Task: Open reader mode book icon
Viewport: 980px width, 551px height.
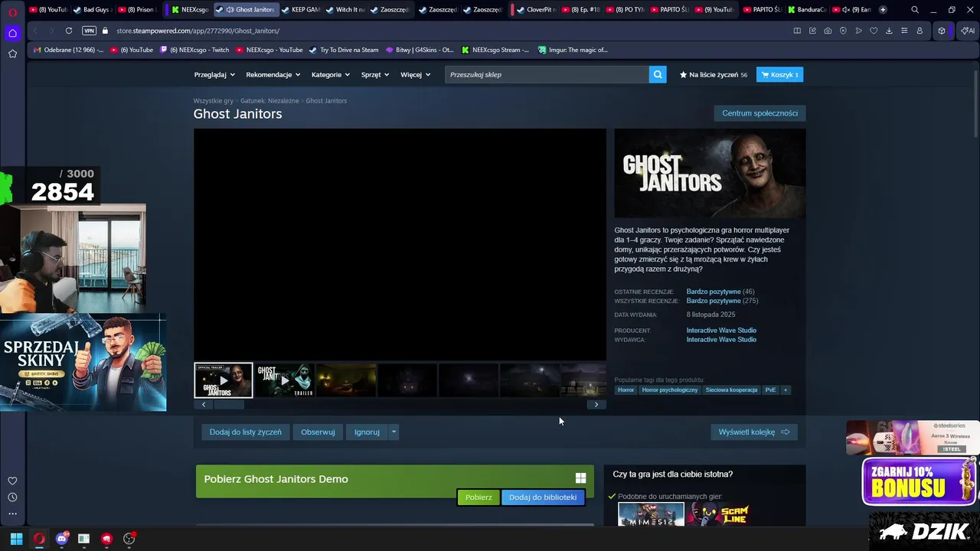Action: (x=797, y=31)
